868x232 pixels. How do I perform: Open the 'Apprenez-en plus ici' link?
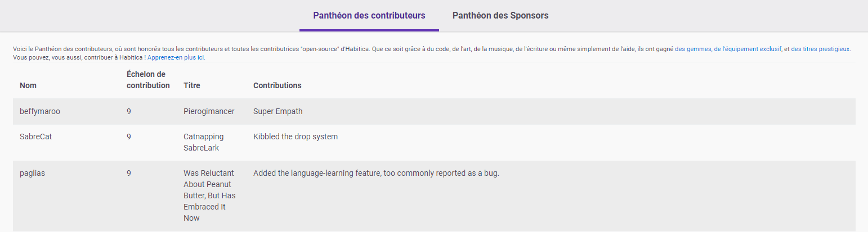176,57
